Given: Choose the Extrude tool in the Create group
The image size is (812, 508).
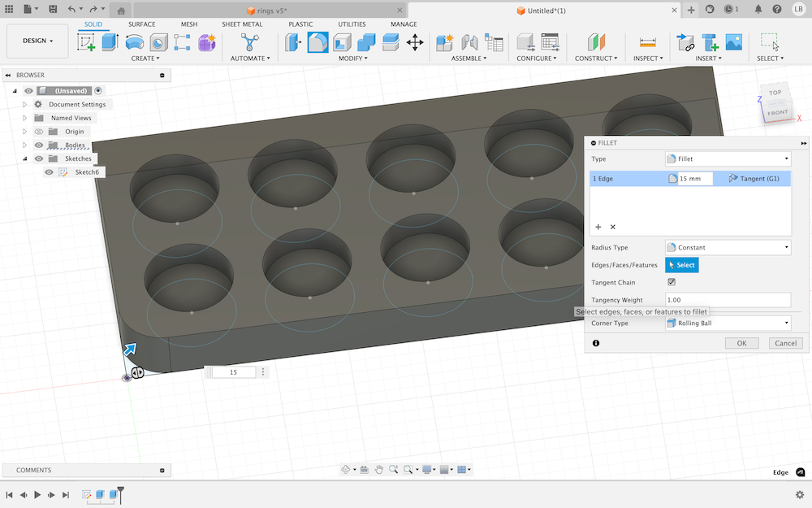Looking at the screenshot, I should [x=110, y=42].
